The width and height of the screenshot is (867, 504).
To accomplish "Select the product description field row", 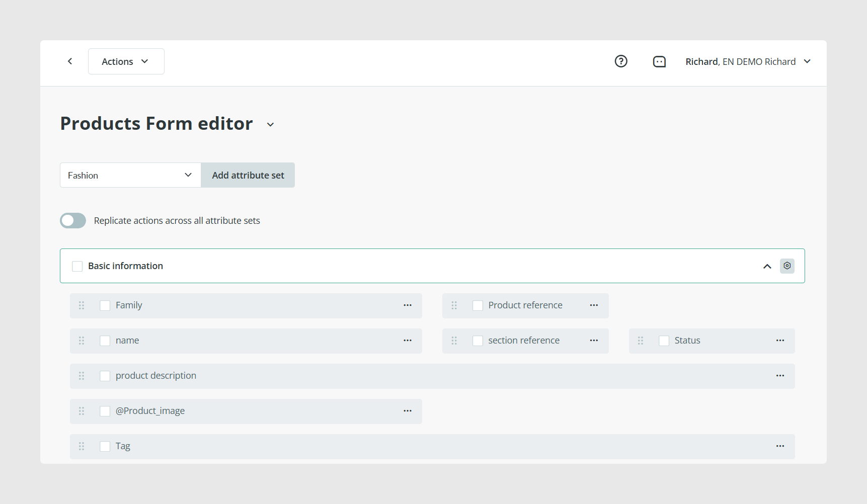I will coord(432,376).
